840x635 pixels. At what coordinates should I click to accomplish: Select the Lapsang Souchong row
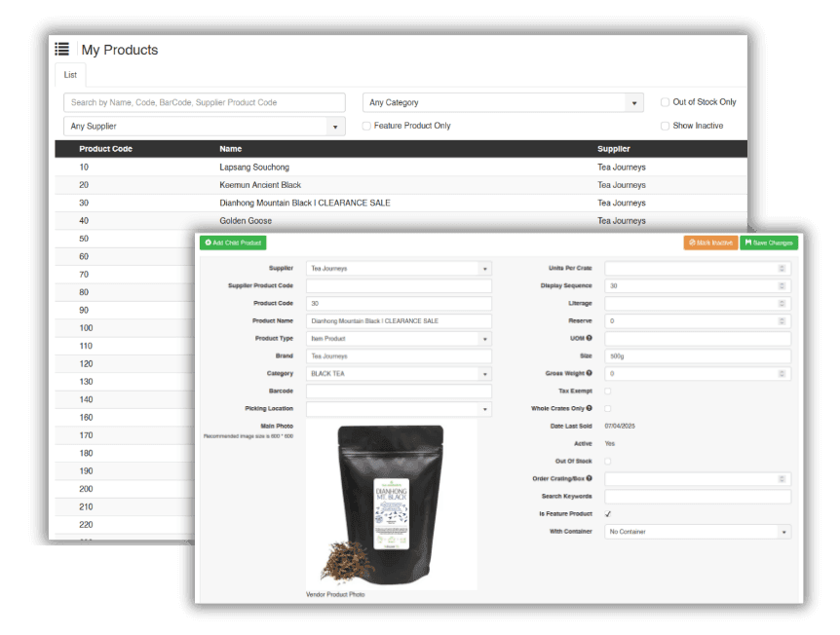[x=401, y=168]
